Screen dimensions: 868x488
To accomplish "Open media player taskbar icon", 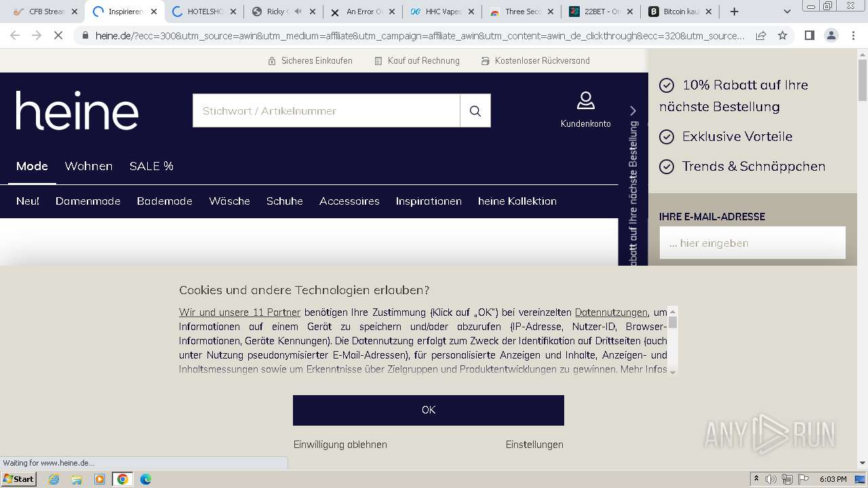I will click(100, 479).
